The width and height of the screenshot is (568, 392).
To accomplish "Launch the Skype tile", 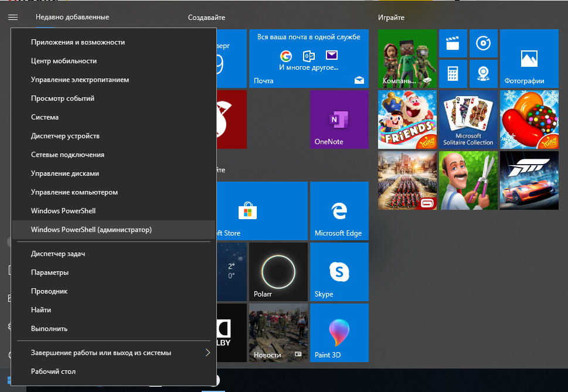I will pyautogui.click(x=339, y=271).
